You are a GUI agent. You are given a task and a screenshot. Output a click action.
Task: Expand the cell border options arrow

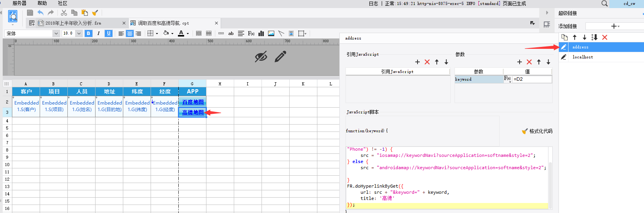157,33
